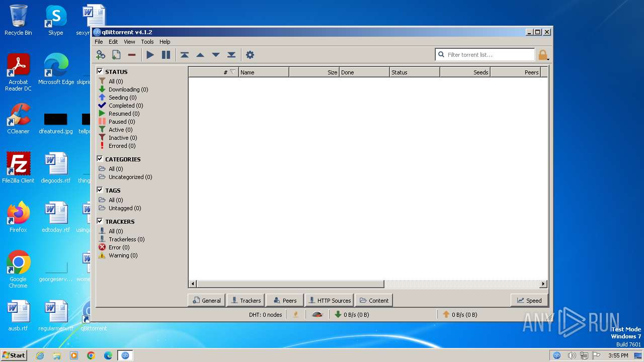
Task: Toggle the TRACKERS filter checkbox
Action: [100, 221]
